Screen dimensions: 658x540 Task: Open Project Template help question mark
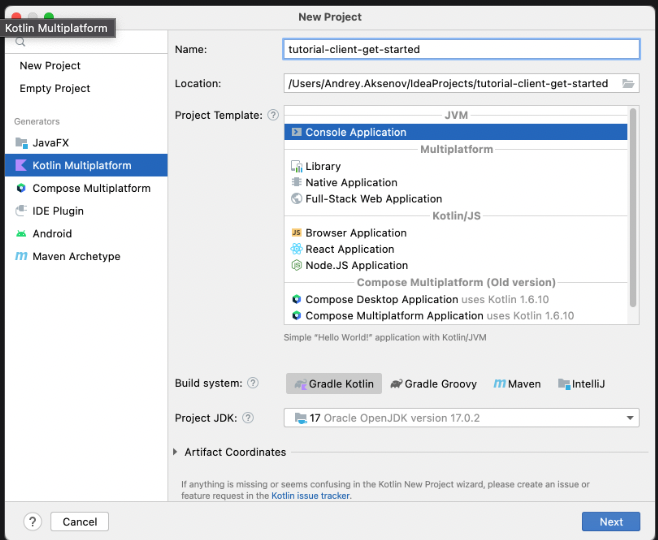[273, 115]
